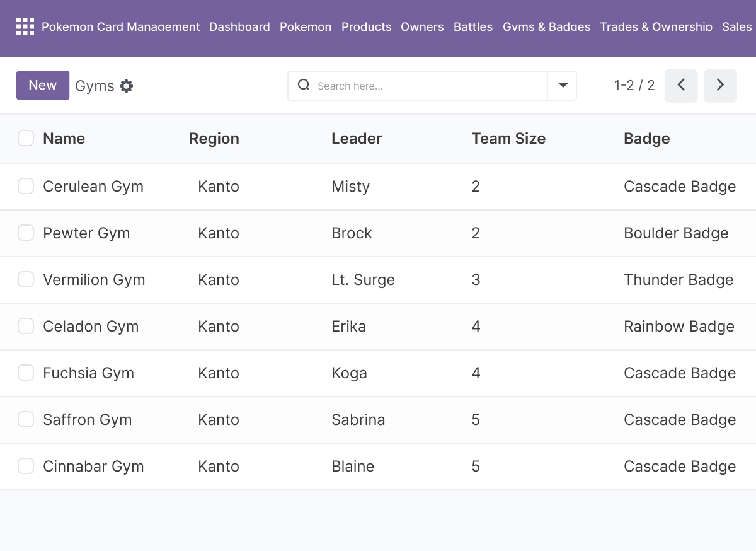Click the Gyms breadcrumb title
Image resolution: width=756 pixels, height=551 pixels.
tap(94, 86)
